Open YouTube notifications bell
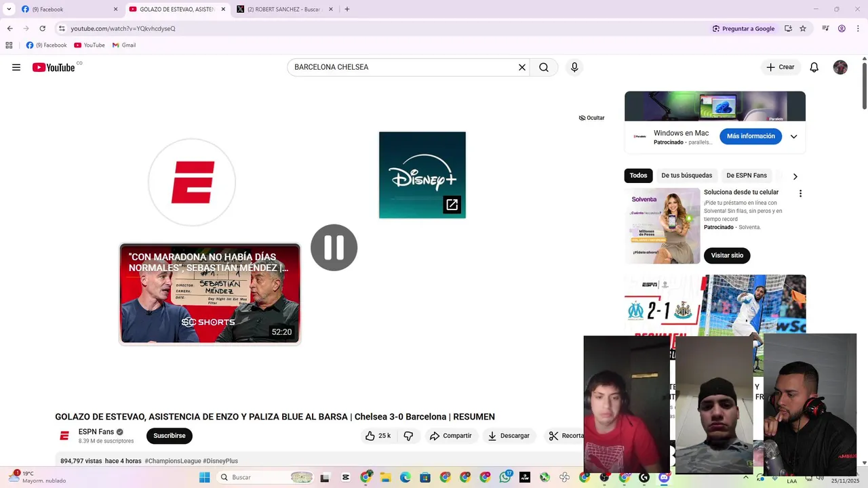The image size is (868, 488). coord(814,67)
